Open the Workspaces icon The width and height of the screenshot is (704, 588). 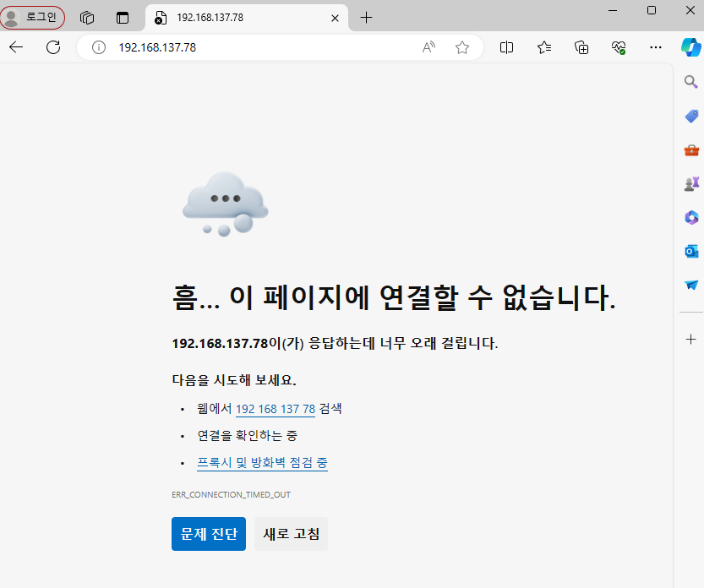point(87,18)
